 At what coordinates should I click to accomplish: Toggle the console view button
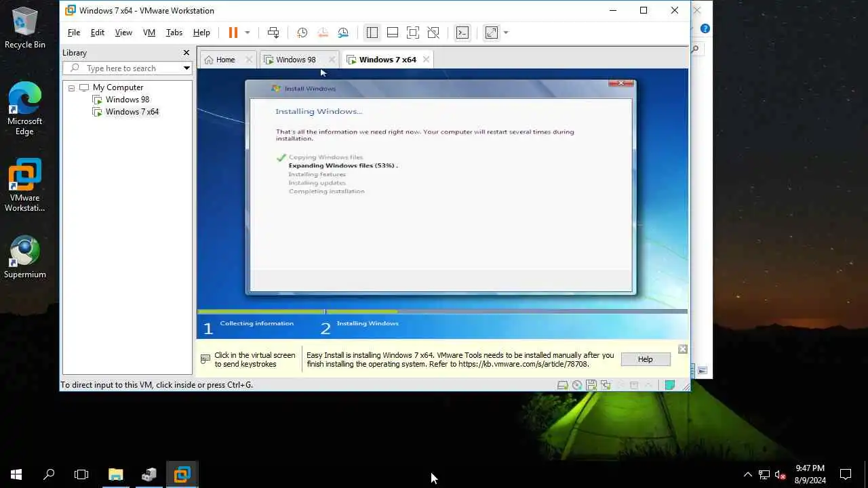point(462,33)
